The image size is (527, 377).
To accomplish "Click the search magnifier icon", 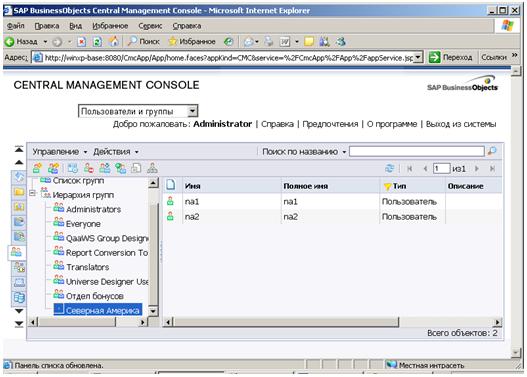I will coord(492,151).
